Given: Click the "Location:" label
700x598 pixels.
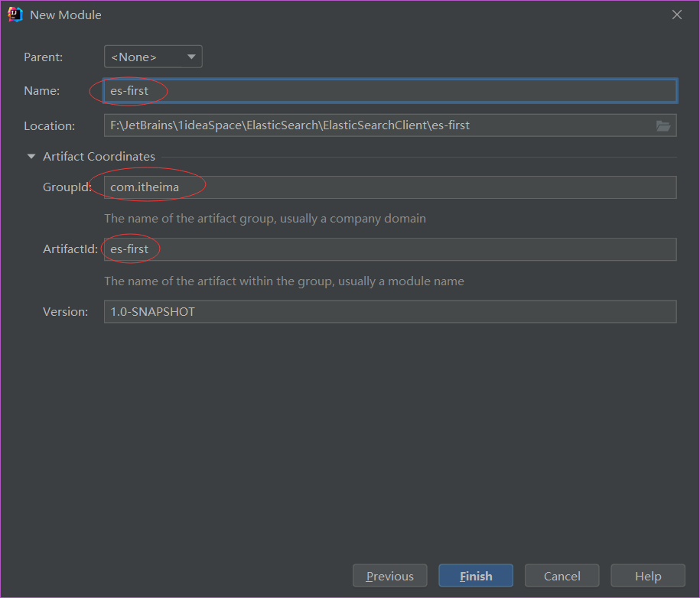Looking at the screenshot, I should pos(49,125).
